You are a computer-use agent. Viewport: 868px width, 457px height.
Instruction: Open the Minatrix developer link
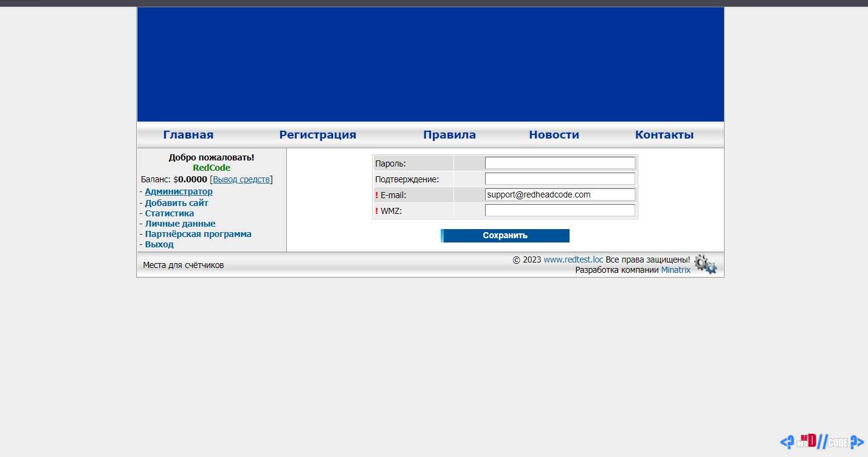pyautogui.click(x=676, y=270)
